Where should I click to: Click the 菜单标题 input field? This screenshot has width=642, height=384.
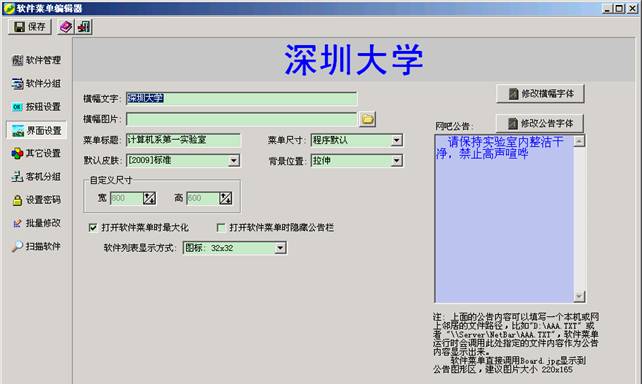tap(183, 140)
